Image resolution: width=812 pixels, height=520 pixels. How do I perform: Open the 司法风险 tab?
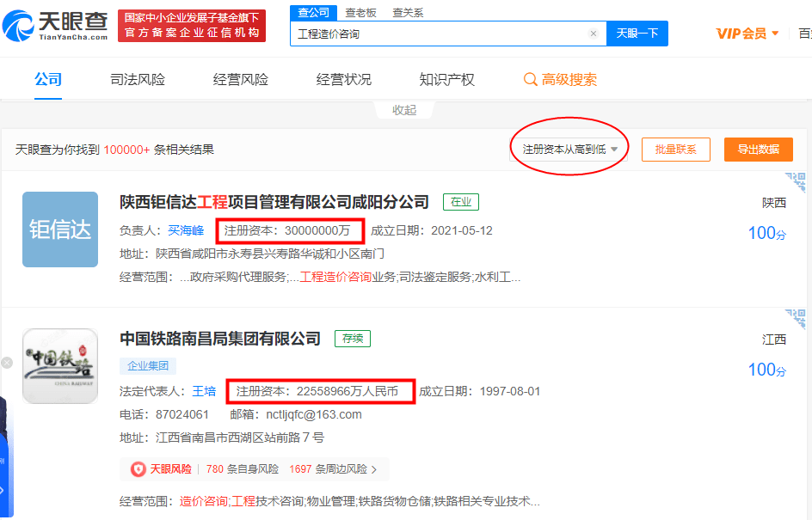(138, 79)
